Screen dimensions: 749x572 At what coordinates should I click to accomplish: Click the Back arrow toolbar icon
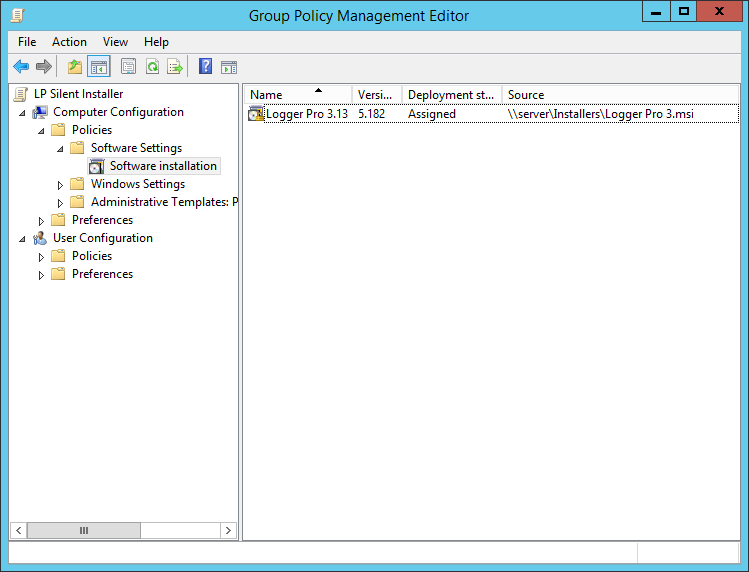click(21, 66)
